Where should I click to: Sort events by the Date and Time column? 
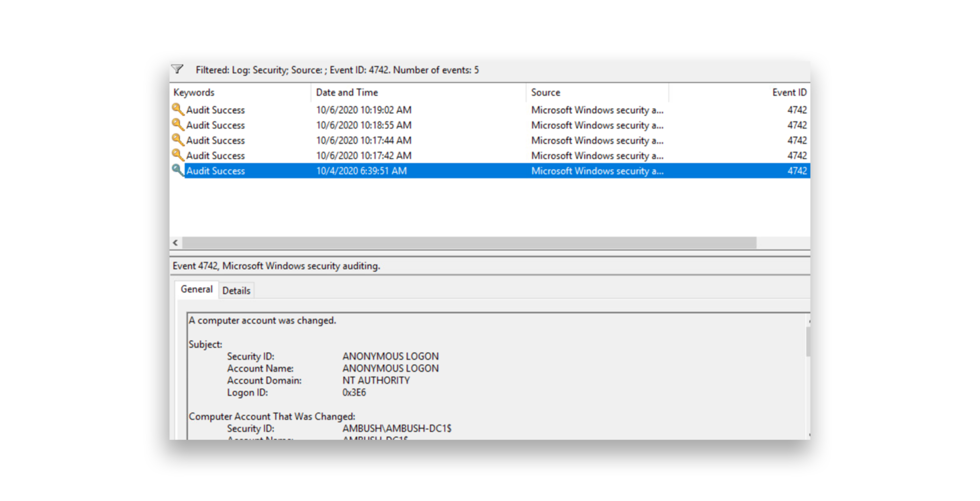click(347, 92)
